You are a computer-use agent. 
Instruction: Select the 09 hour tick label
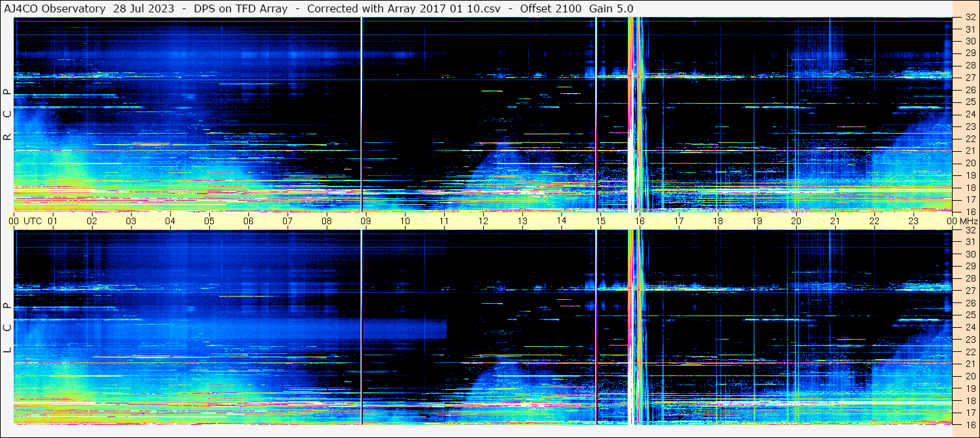pyautogui.click(x=366, y=221)
